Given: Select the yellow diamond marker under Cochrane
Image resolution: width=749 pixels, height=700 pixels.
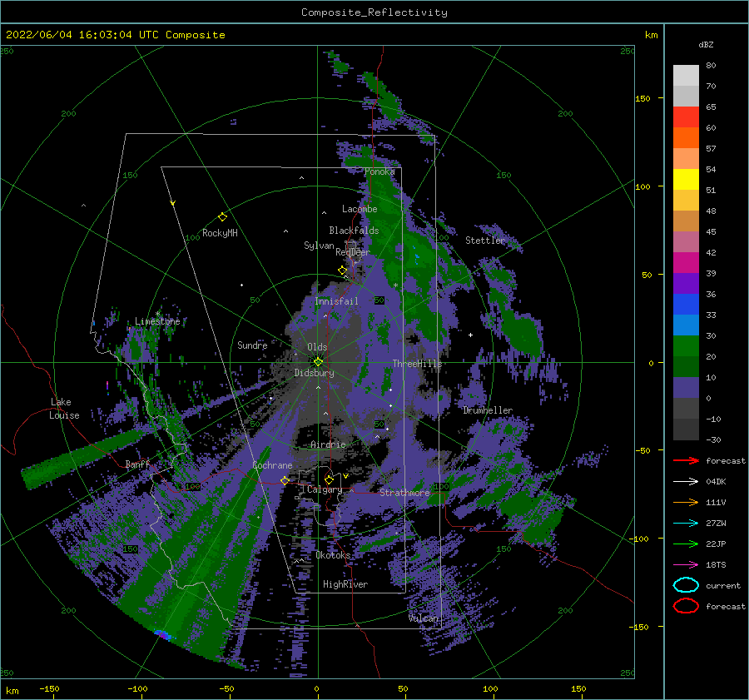Looking at the screenshot, I should 285,480.
